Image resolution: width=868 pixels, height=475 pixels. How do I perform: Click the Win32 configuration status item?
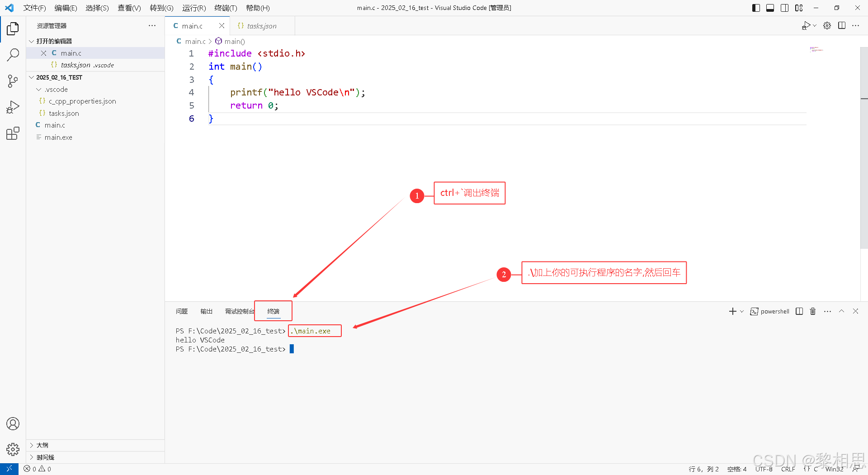[835, 469]
